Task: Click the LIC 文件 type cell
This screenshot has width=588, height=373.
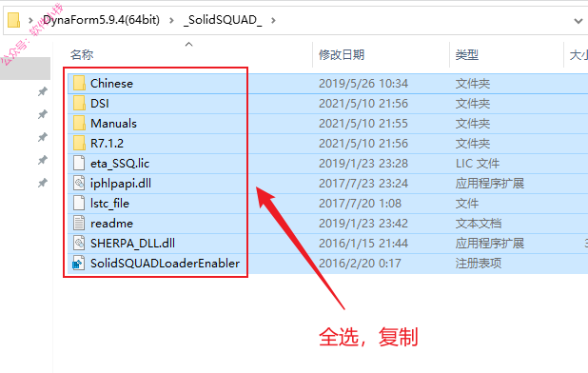Action: click(x=478, y=163)
